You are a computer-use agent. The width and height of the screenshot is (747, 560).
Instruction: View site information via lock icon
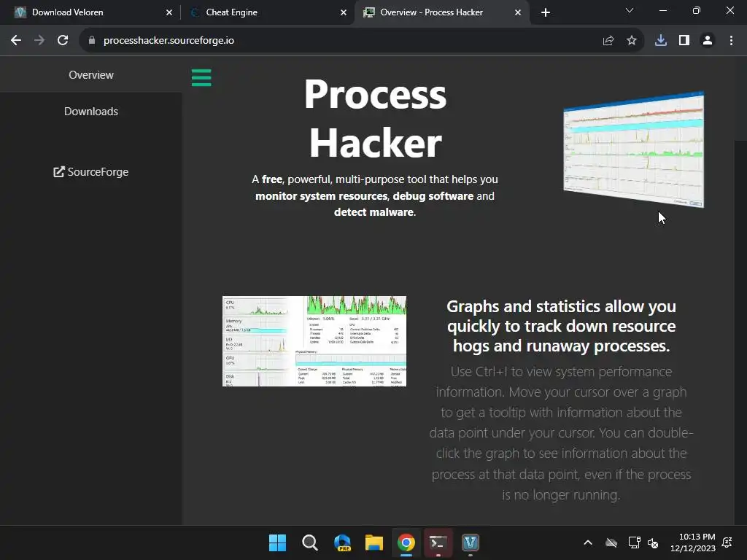(91, 41)
